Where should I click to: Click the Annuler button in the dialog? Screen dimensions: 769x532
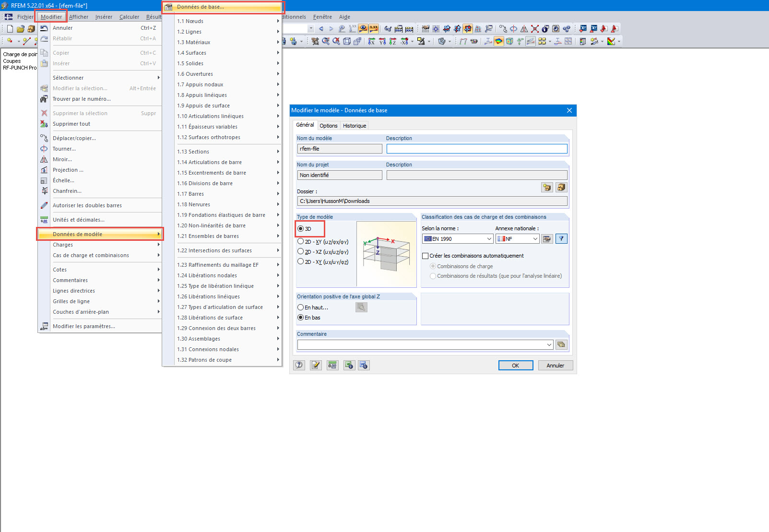tap(556, 366)
